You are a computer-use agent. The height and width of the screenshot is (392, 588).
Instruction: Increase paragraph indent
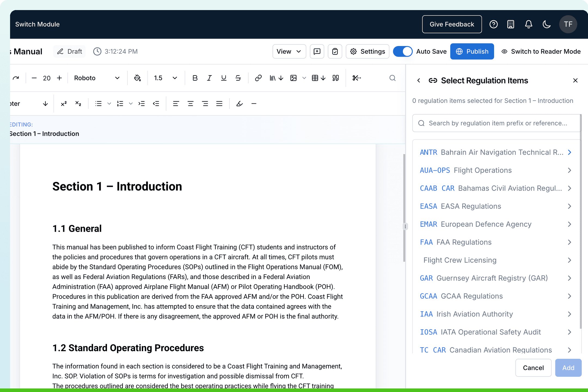click(142, 104)
